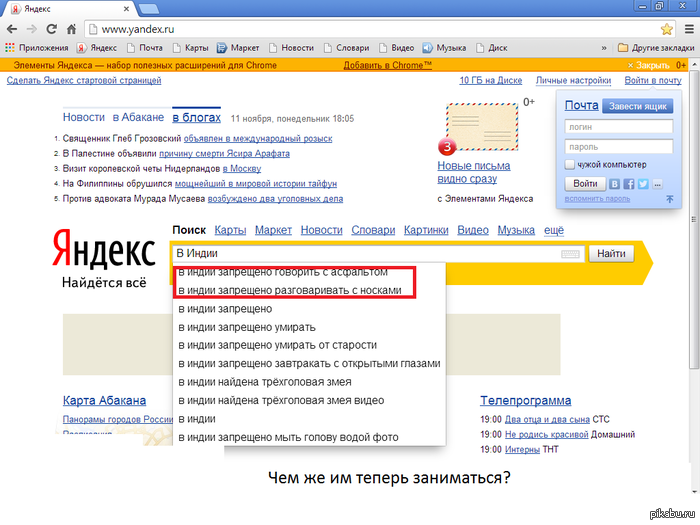Open Добавить в Chrome link

(x=388, y=65)
